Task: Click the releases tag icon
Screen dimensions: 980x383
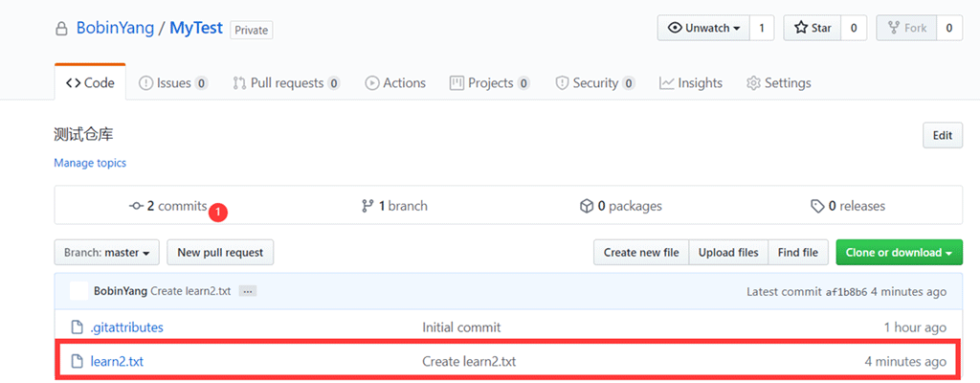Action: pyautogui.click(x=817, y=206)
